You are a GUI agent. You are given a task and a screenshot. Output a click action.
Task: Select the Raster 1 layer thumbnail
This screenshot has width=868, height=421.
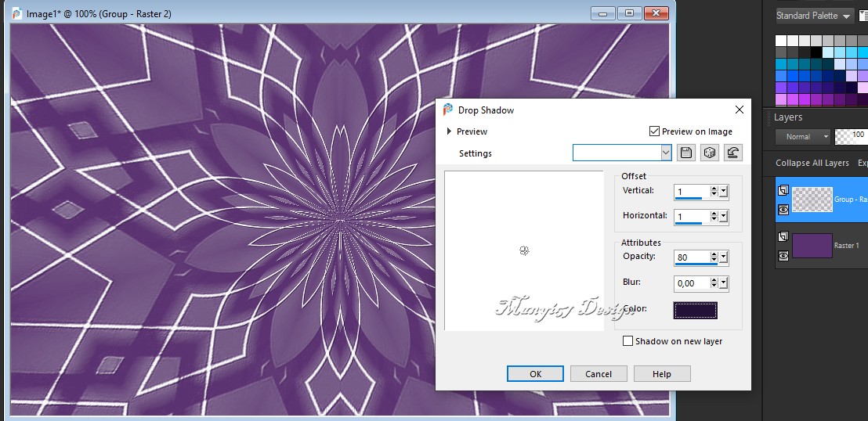(x=812, y=246)
